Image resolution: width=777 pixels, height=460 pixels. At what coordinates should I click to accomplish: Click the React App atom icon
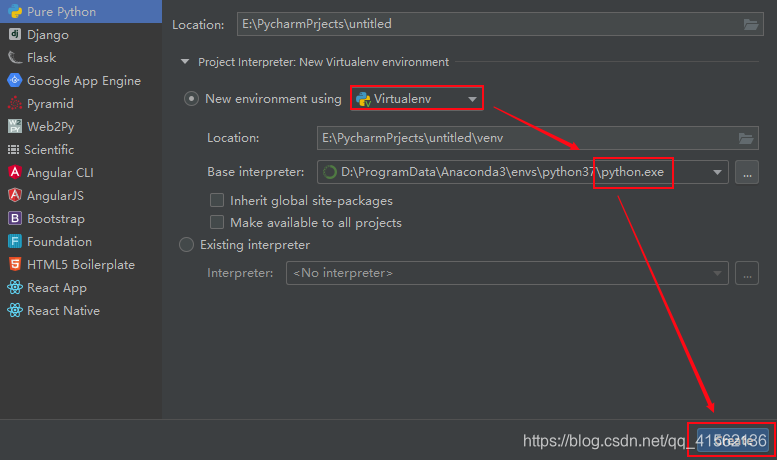[15, 287]
